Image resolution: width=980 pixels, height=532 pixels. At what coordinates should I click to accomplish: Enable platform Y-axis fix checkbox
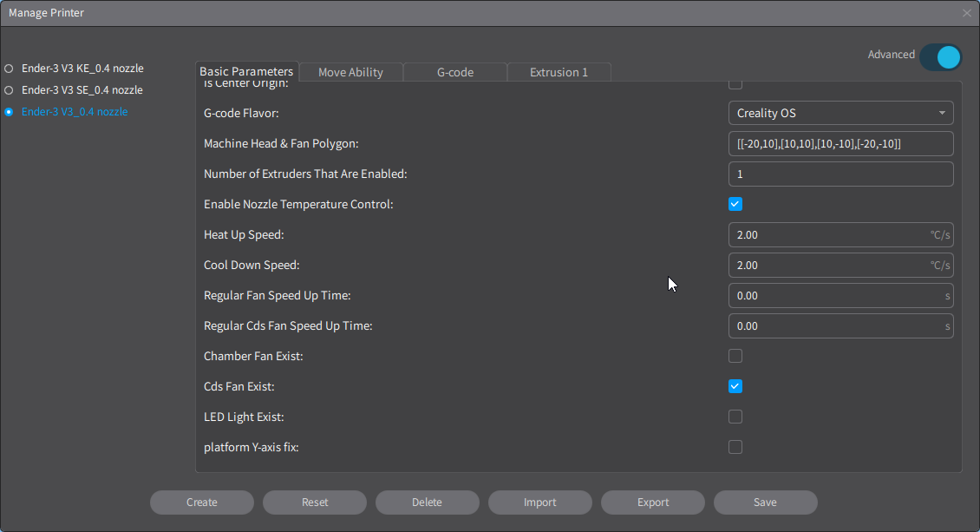(x=735, y=447)
